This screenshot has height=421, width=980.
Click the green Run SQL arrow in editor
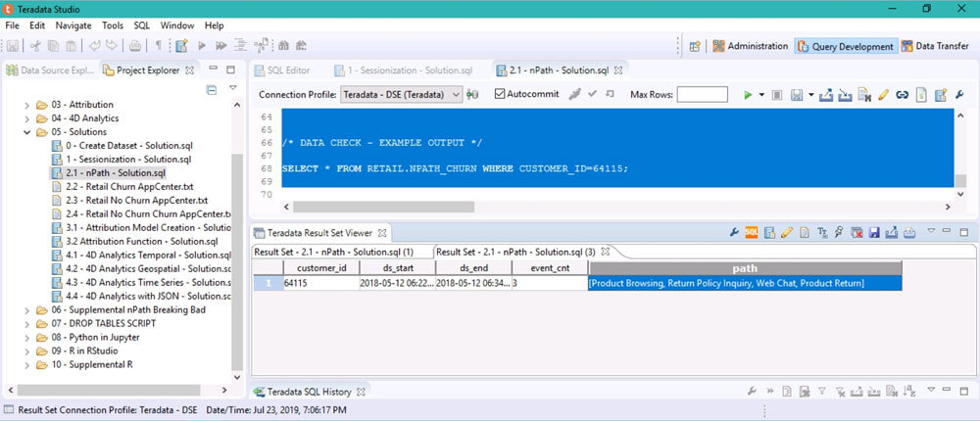(x=748, y=95)
